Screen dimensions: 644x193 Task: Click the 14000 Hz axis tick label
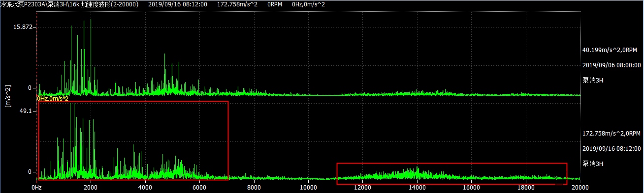point(417,188)
